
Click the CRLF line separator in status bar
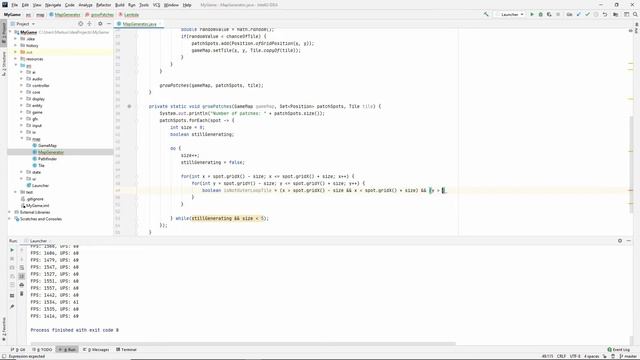(x=562, y=356)
